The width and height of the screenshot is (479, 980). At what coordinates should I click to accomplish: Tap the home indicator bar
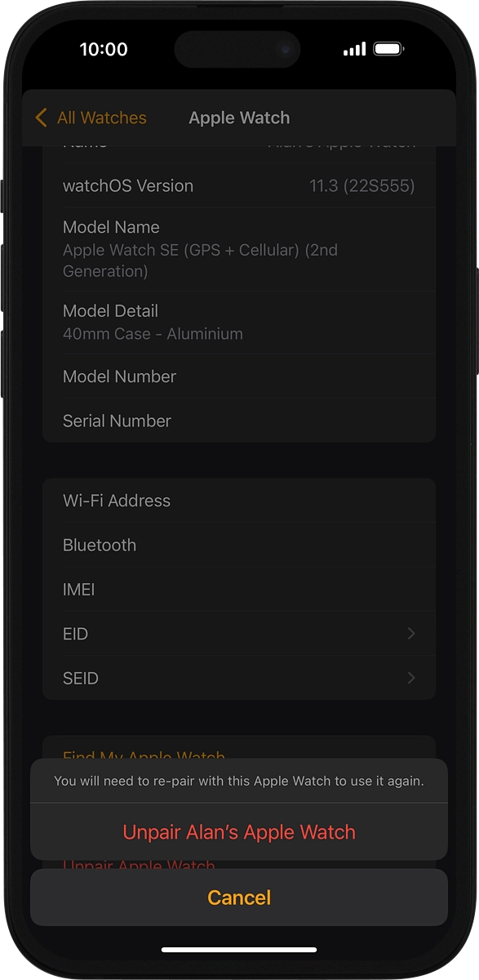coord(239,949)
